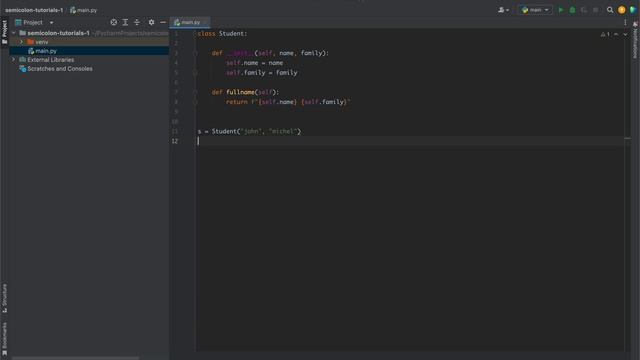
Task: Open the Project view selector dropdown
Action: click(34, 22)
